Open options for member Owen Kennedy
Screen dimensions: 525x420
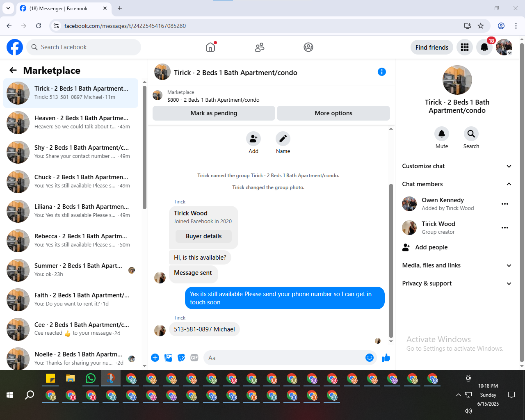(x=505, y=204)
